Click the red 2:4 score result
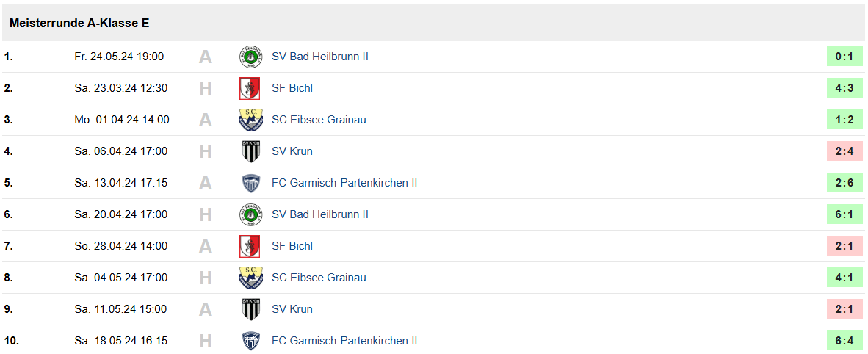868x354 pixels. tap(845, 151)
